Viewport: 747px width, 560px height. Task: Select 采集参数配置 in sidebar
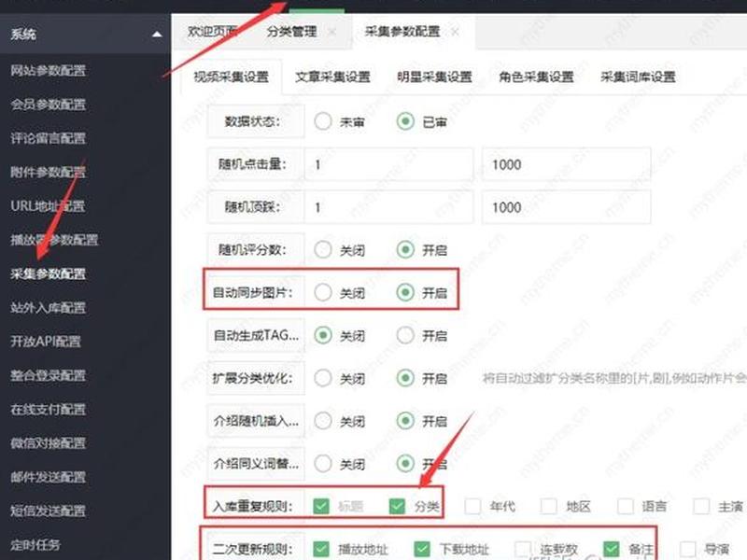click(x=49, y=273)
